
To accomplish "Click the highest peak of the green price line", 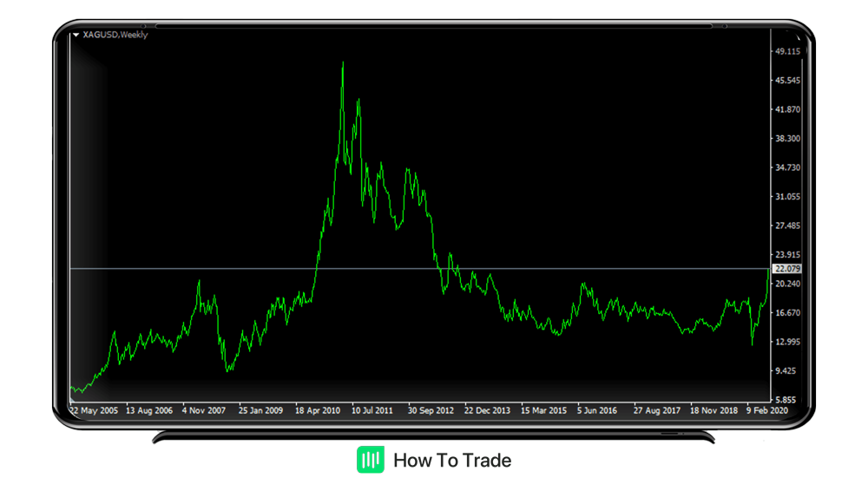I will tap(343, 62).
